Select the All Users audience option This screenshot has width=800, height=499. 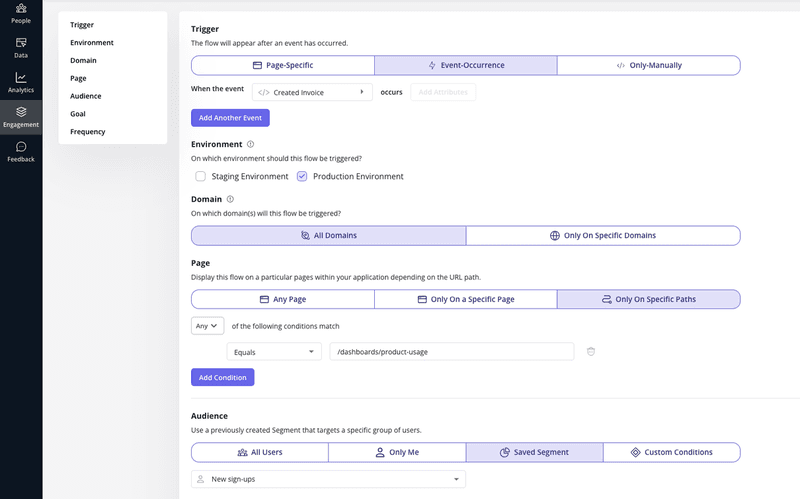(260, 453)
